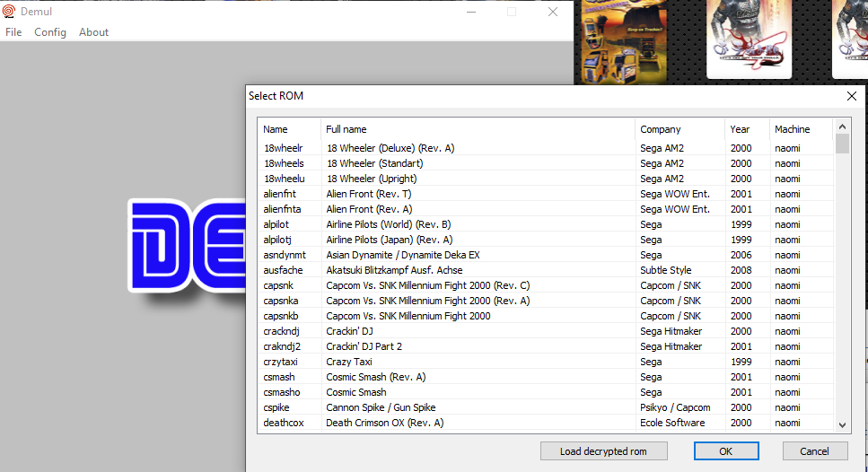Click 'Akatsuki Blitzkampf Ausf. Achse' full name
868x472 pixels.
tap(394, 270)
